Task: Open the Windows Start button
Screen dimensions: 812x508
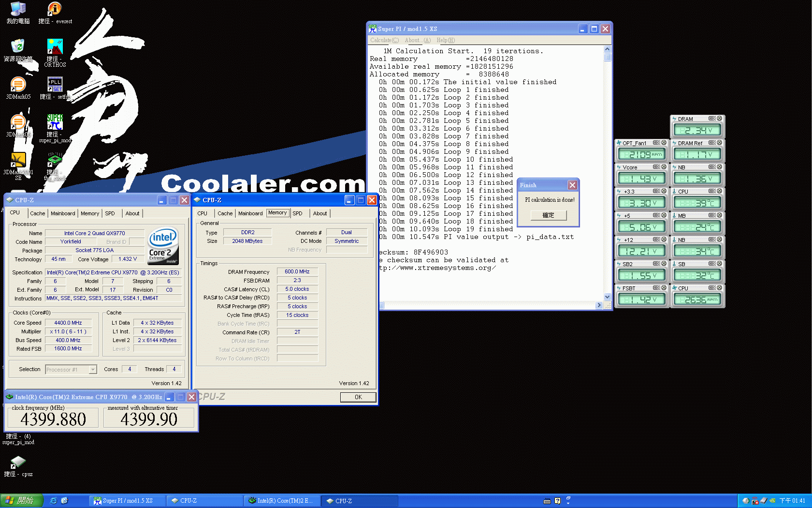Action: [x=22, y=501]
